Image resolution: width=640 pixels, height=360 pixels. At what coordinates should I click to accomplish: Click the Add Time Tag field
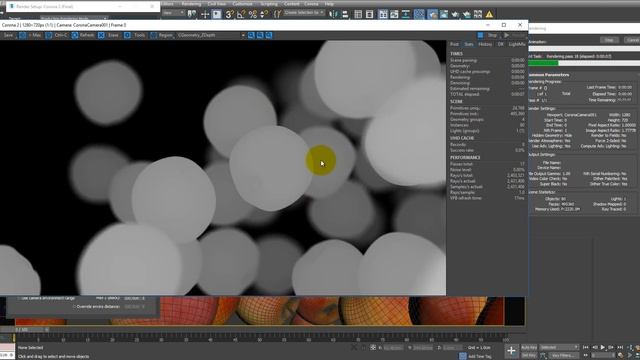click(x=480, y=356)
